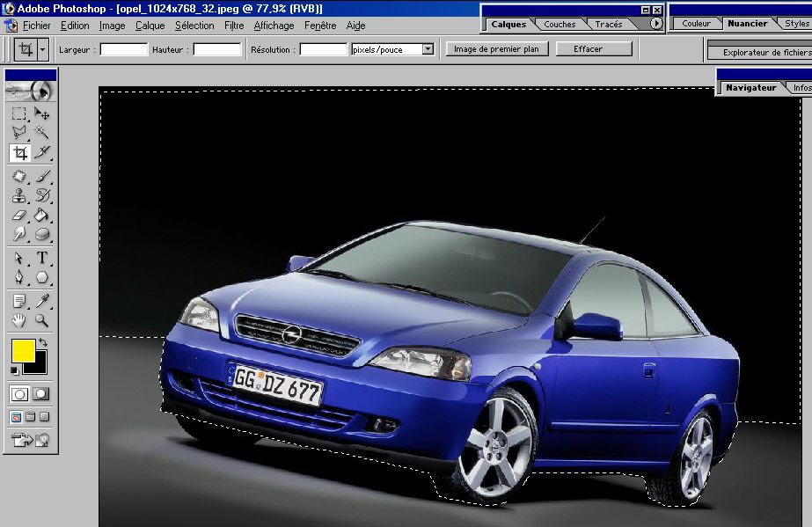Select the History Brush tool
Viewport: 812px width, 527px height.
click(42, 195)
